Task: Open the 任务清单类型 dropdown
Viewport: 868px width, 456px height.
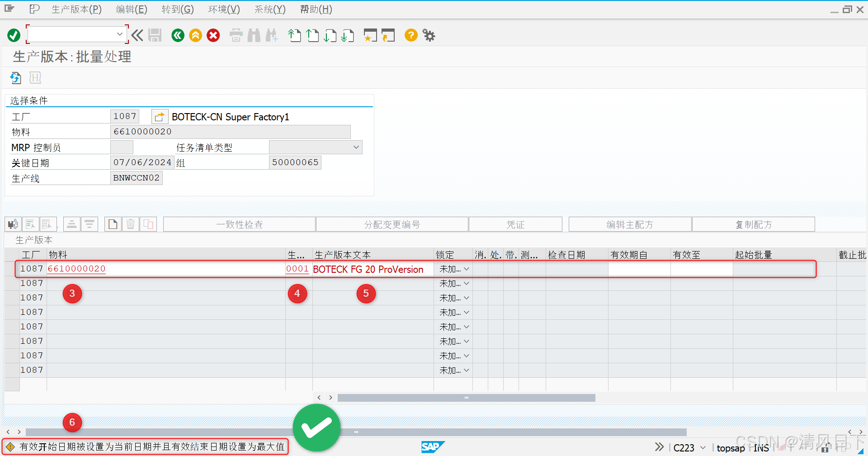Action: [x=356, y=147]
